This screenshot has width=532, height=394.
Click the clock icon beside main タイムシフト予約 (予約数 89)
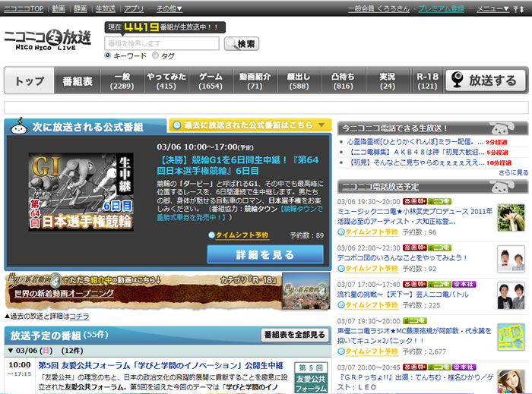[x=211, y=235]
